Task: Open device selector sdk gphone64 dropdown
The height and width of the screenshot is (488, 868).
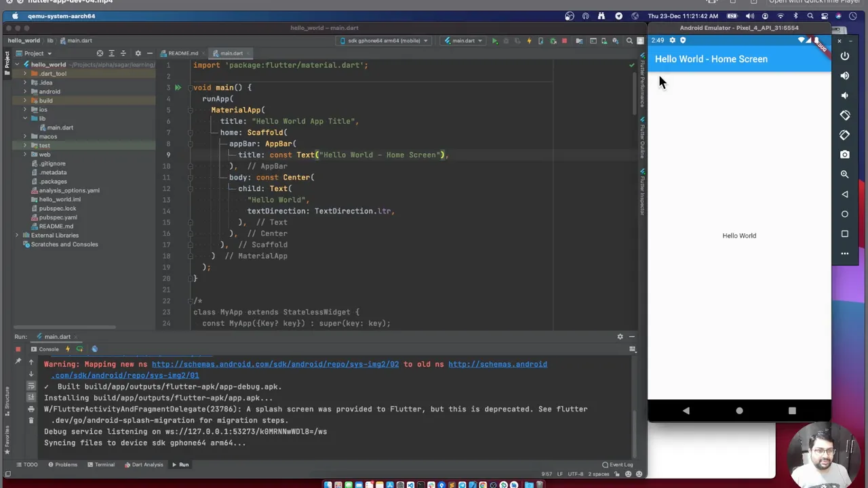Action: [x=385, y=41]
